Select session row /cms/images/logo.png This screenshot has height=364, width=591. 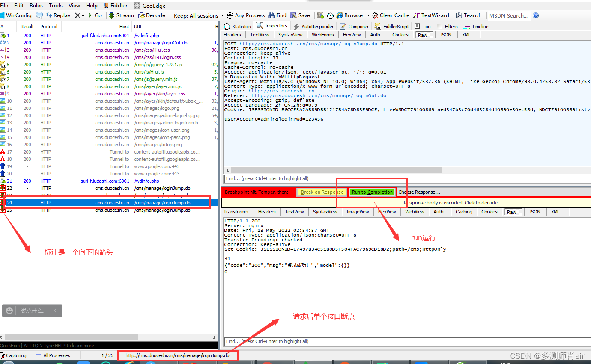(x=109, y=108)
